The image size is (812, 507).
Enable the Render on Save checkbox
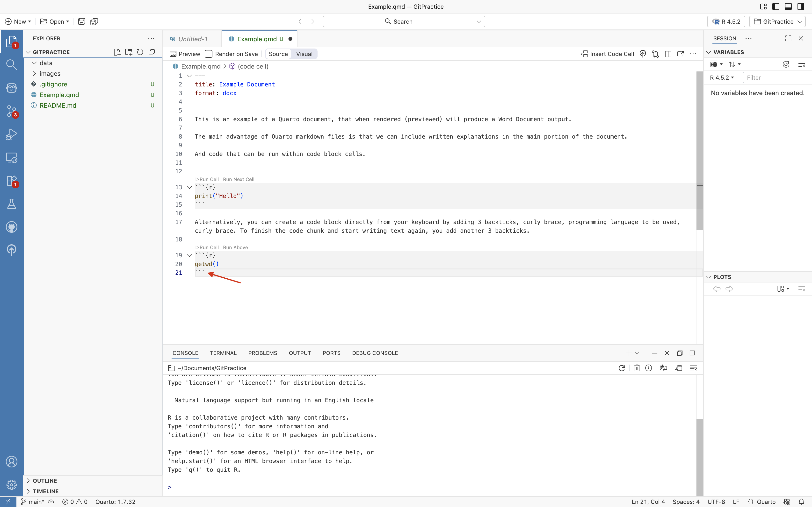coord(209,54)
